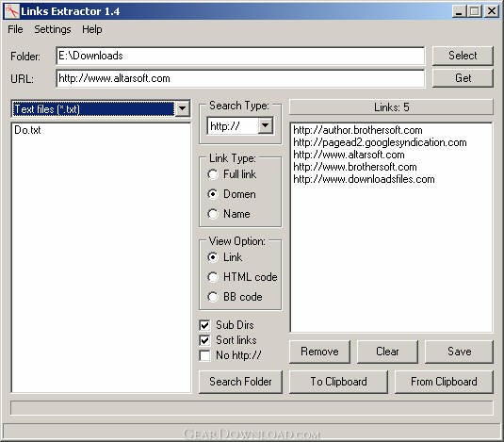Pick the BB code view option

tap(213, 297)
